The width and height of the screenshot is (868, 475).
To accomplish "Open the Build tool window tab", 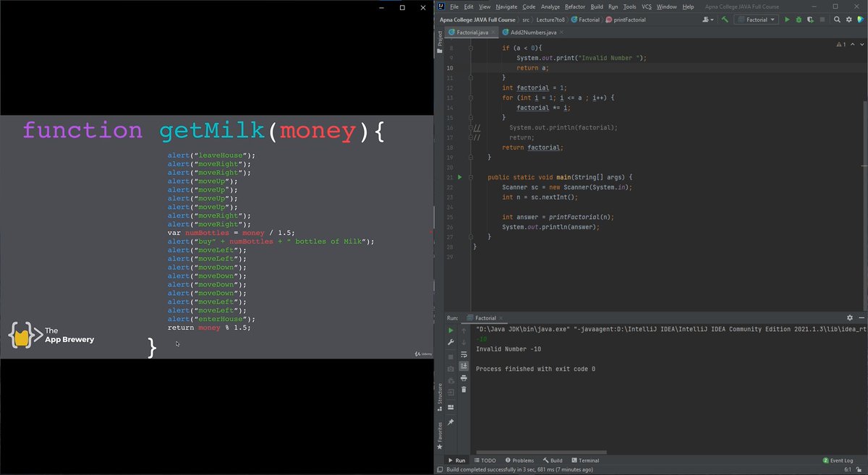I will coord(552,461).
